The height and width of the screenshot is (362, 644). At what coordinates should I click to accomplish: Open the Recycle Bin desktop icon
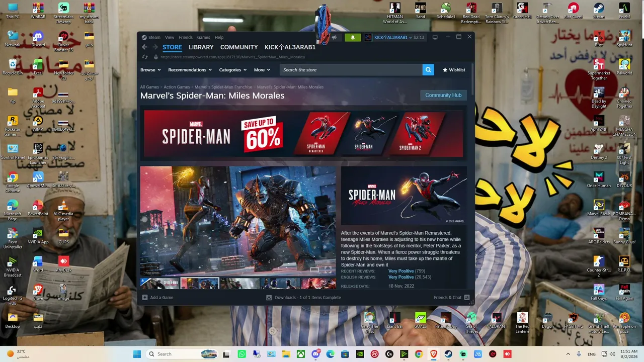[13, 67]
